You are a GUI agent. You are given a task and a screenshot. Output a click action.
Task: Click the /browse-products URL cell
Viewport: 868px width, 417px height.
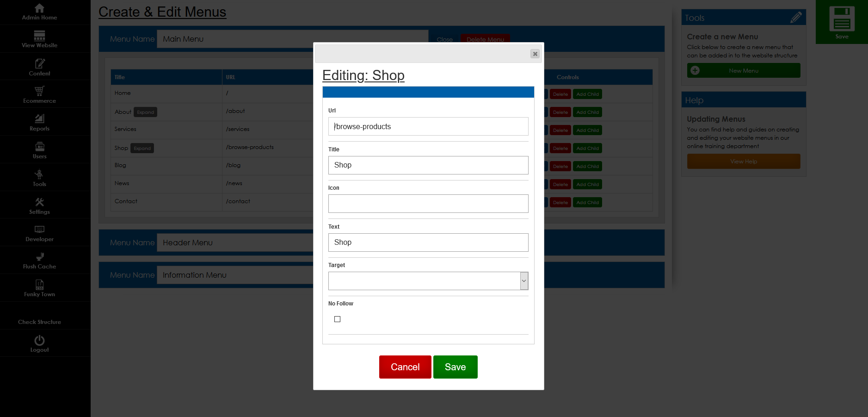pyautogui.click(x=268, y=148)
